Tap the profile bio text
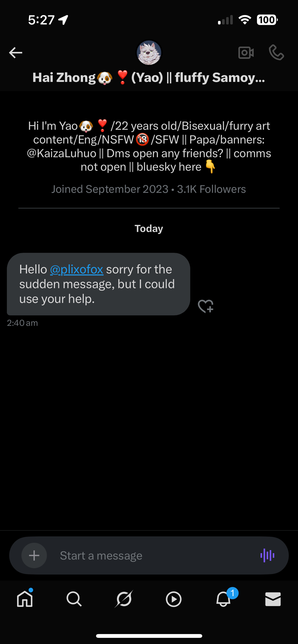This screenshot has height=644, width=298. [149, 147]
